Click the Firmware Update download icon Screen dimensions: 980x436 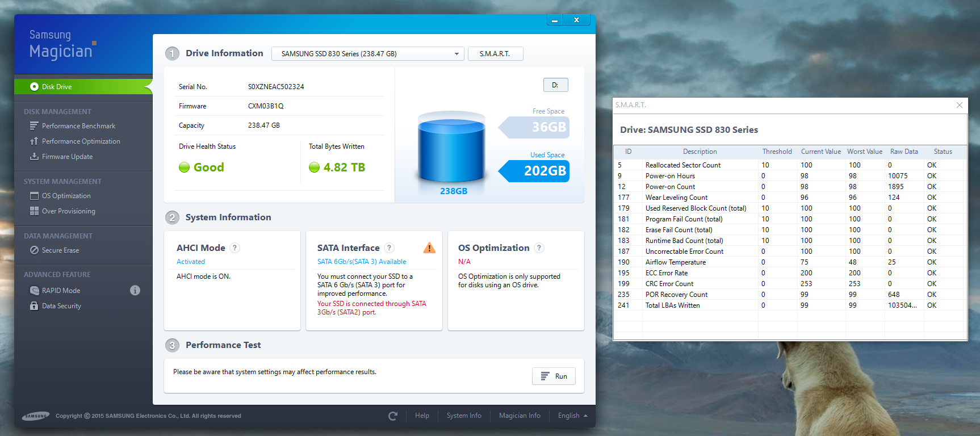point(34,157)
